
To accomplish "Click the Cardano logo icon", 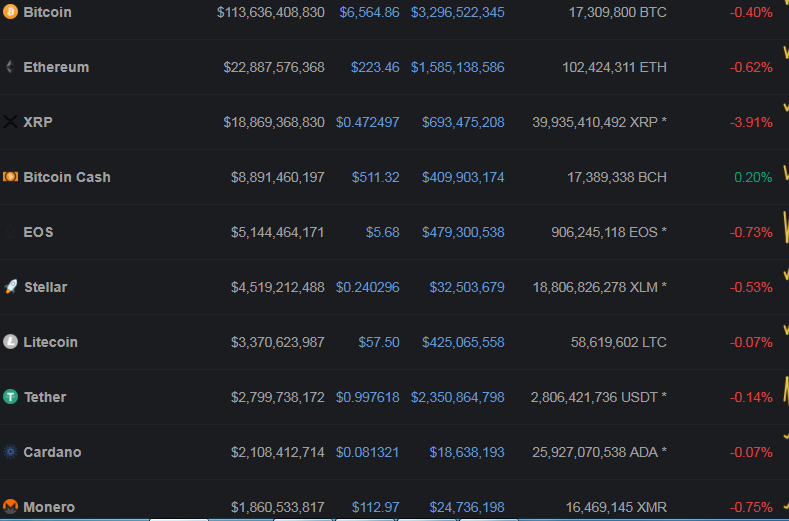I will point(10,452).
